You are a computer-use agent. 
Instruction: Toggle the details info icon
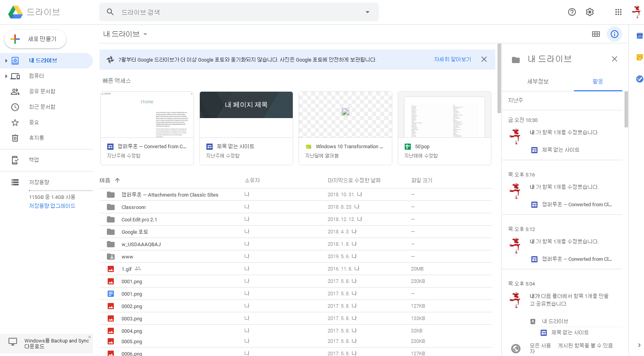pyautogui.click(x=615, y=34)
